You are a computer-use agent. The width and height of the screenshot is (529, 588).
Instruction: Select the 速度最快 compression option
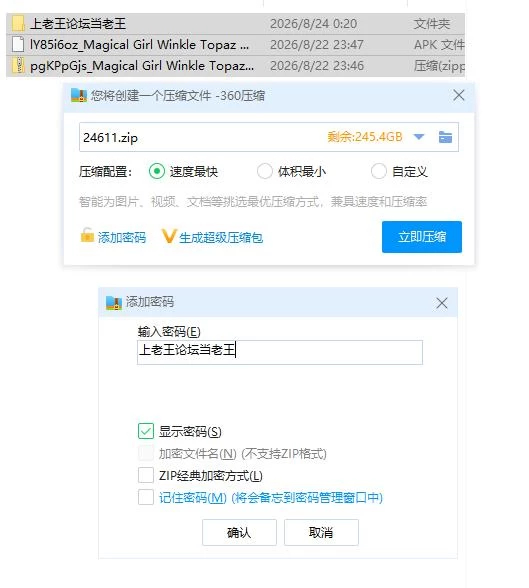click(x=157, y=171)
